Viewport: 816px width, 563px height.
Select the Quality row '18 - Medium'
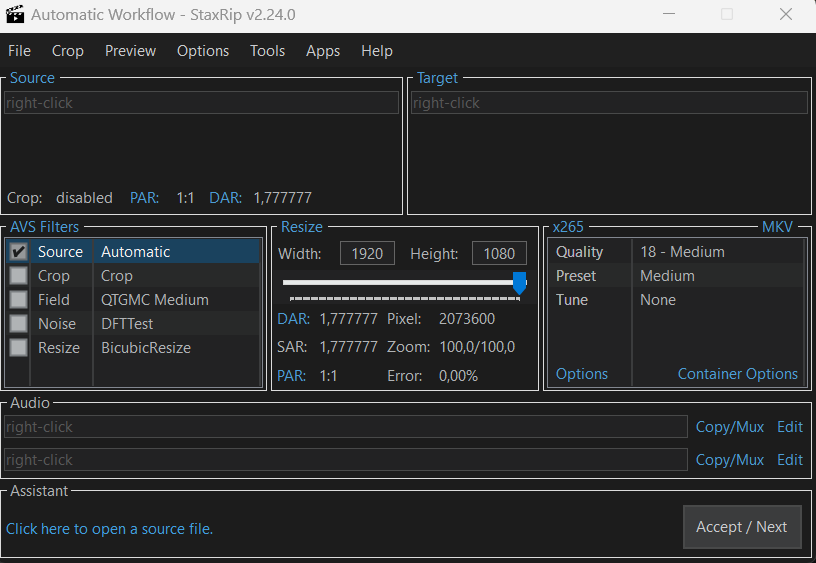pyautogui.click(x=676, y=252)
